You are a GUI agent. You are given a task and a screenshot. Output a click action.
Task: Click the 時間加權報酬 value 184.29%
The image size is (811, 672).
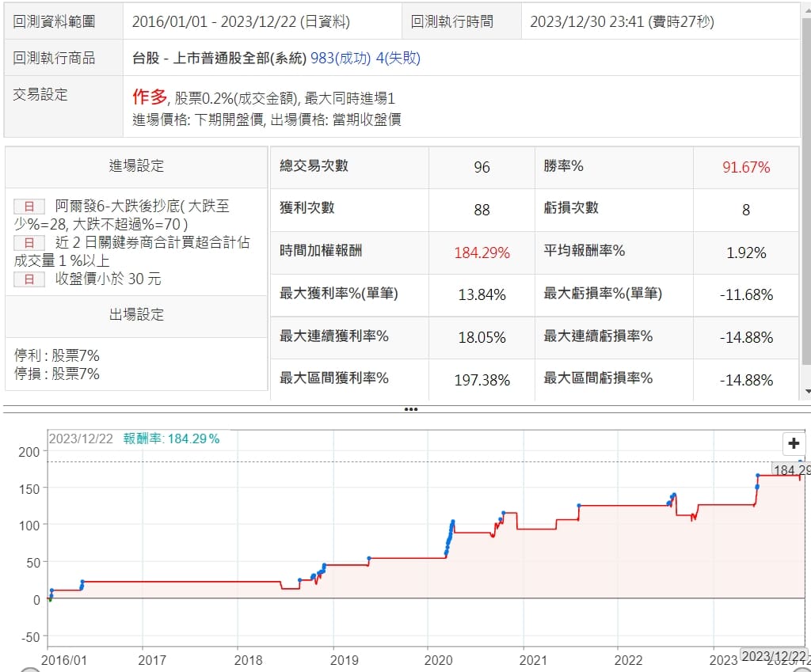point(482,253)
